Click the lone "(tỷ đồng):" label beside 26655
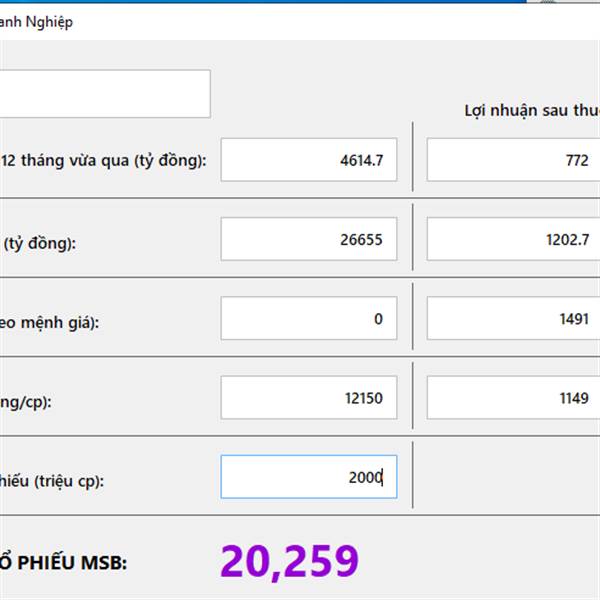Viewport: 600px width, 600px height. [40, 243]
